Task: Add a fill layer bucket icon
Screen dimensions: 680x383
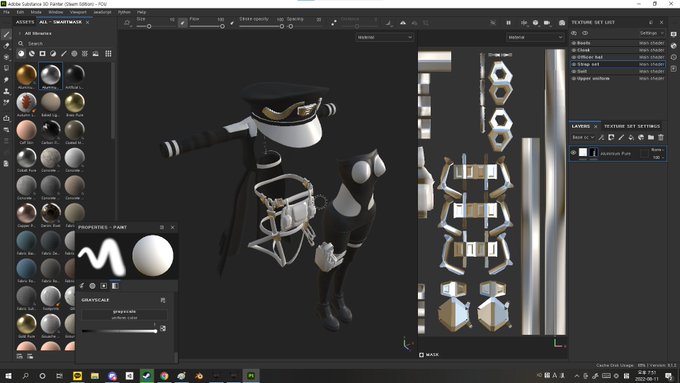Action: (x=631, y=137)
